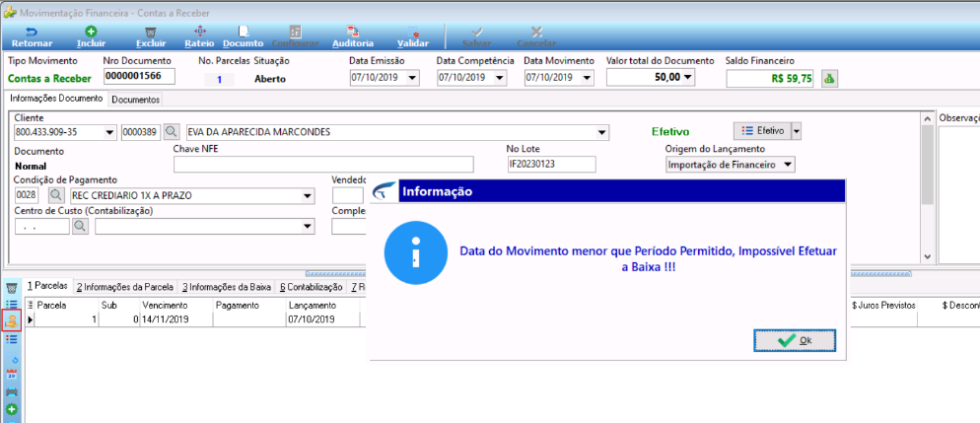
Task: Click Incluir to add a record
Action: 91,37
